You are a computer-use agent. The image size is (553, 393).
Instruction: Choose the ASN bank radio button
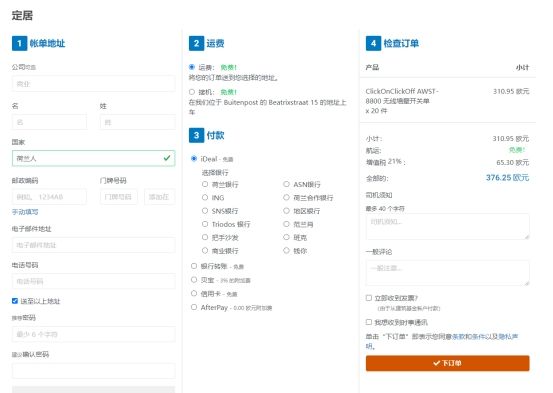click(x=286, y=184)
